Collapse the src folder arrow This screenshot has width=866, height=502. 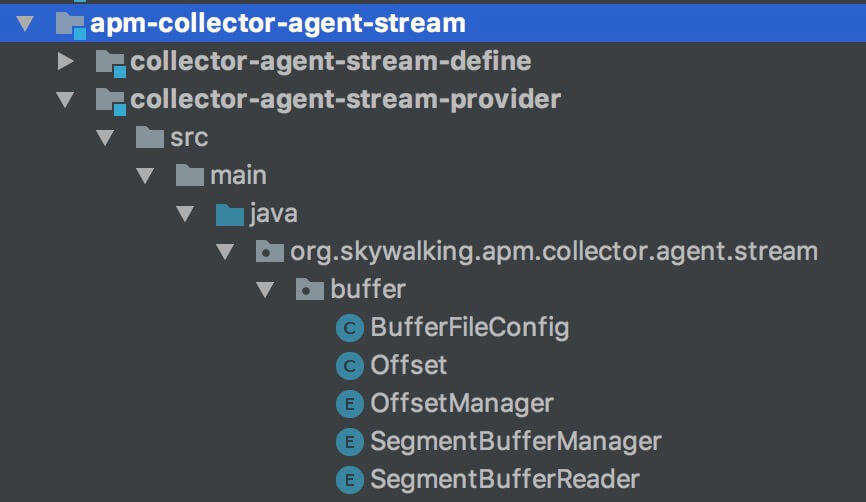point(105,138)
